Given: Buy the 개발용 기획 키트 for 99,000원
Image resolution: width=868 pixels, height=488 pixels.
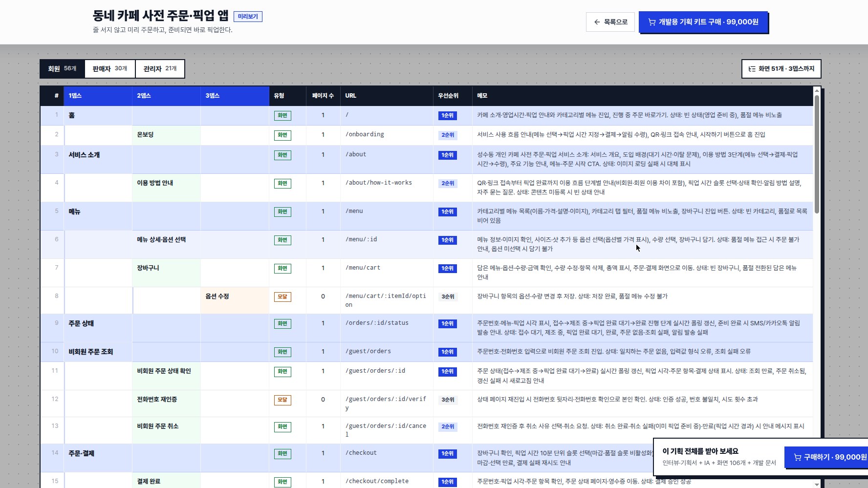Looking at the screenshot, I should pyautogui.click(x=703, y=22).
